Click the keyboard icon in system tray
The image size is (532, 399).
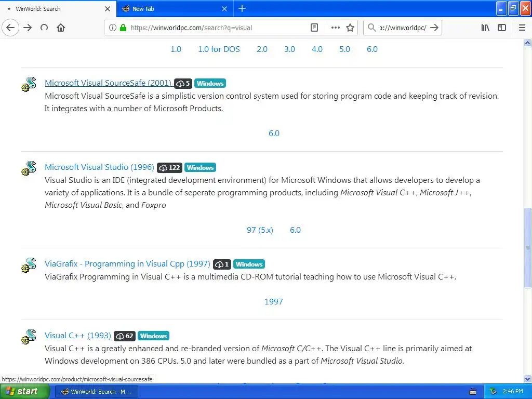[x=473, y=392]
